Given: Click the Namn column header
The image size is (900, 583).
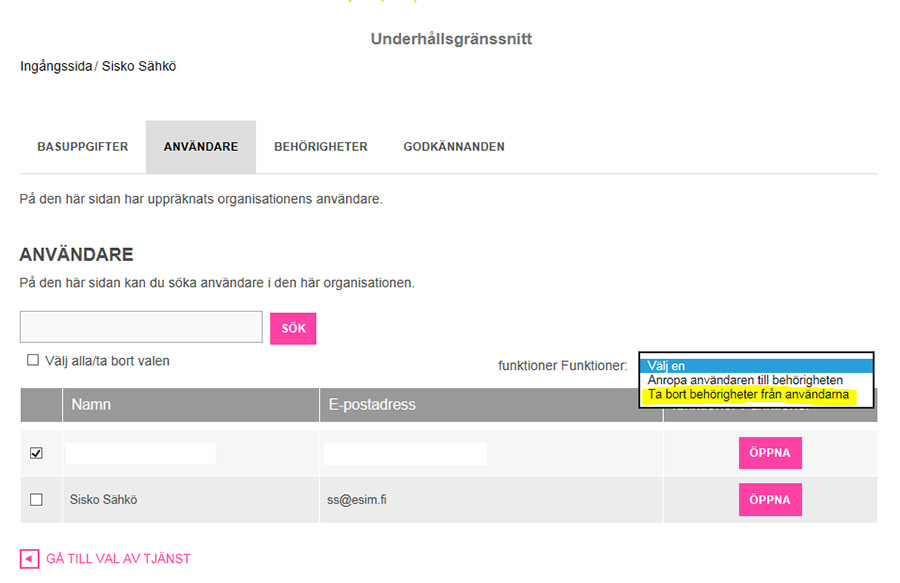Looking at the screenshot, I should pyautogui.click(x=90, y=405).
